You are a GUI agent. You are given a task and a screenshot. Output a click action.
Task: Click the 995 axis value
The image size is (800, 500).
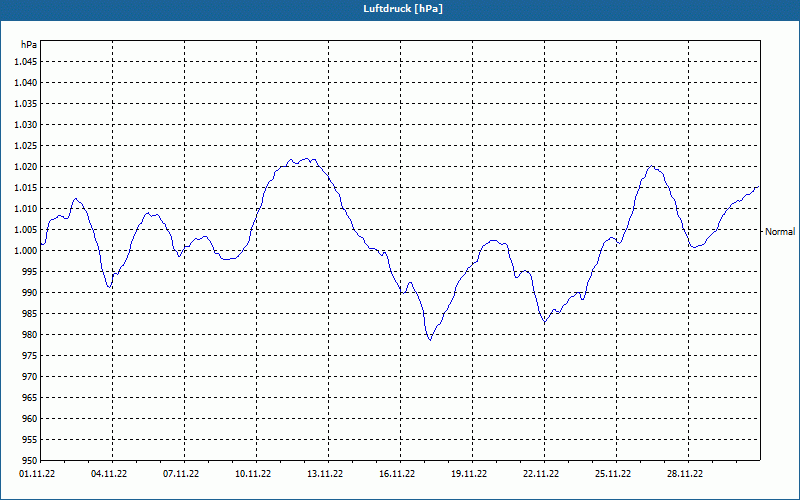click(x=30, y=271)
